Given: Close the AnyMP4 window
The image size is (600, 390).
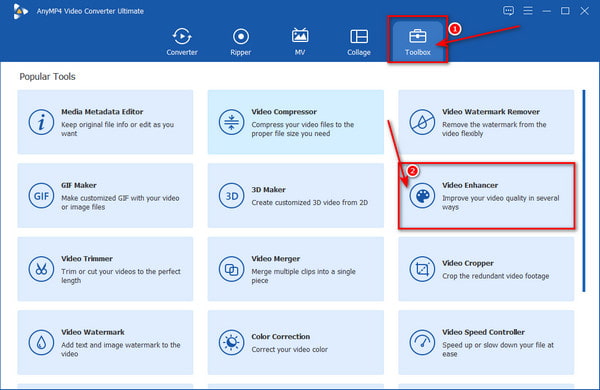Looking at the screenshot, I should (x=584, y=11).
